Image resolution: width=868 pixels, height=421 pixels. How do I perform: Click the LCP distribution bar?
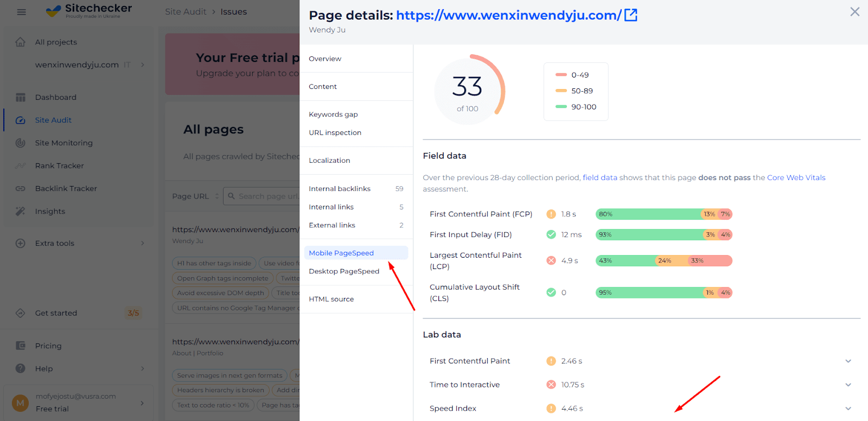[x=664, y=260]
